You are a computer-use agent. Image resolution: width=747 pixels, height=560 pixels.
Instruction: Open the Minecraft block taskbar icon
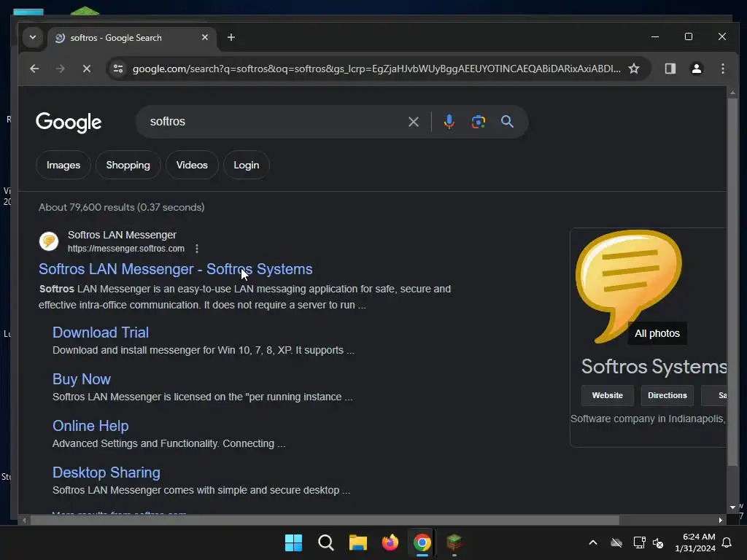coord(454,542)
